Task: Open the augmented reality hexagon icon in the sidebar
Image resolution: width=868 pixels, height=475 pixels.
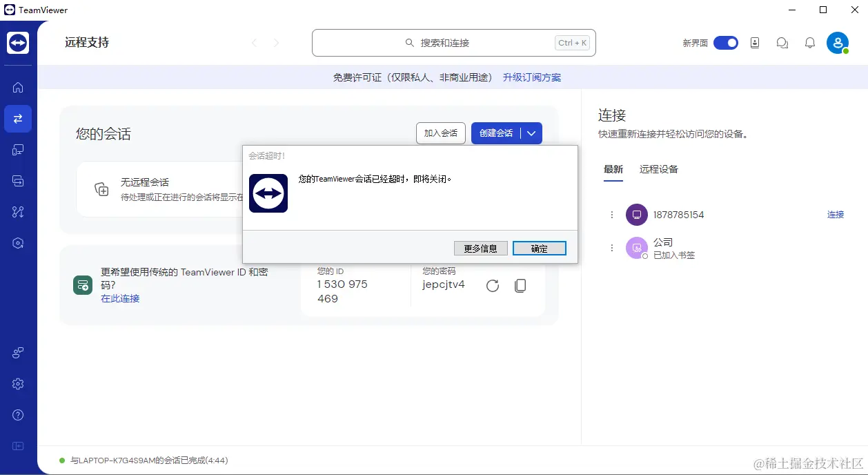Action: [18, 243]
